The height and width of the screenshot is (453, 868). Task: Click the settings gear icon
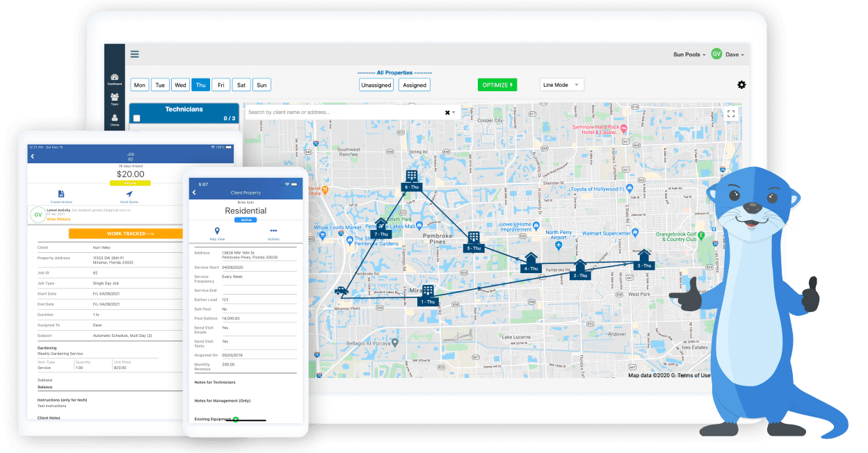[741, 85]
